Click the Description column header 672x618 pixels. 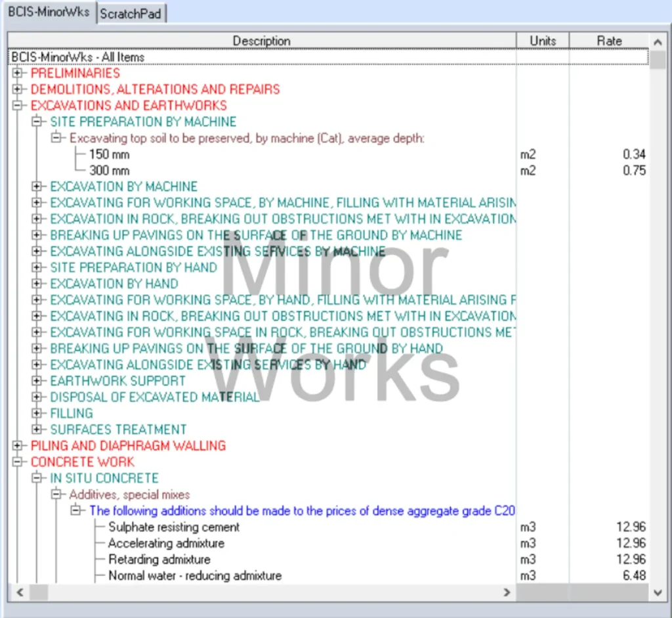[x=261, y=41]
